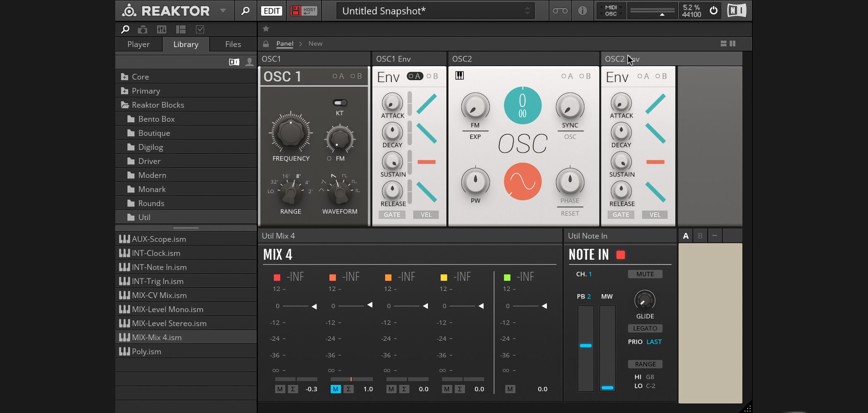The image size is (868, 413).
Task: Toggle EDIT mode button
Action: (x=272, y=11)
